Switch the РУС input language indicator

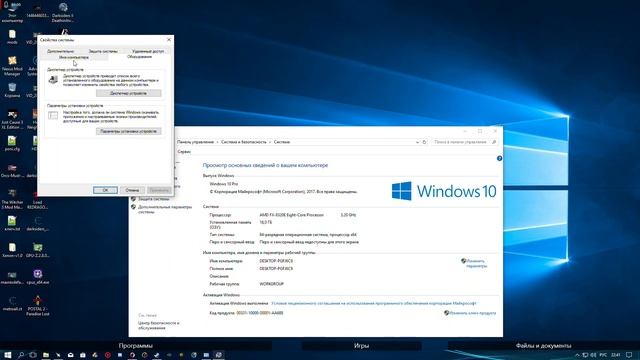pos(603,355)
